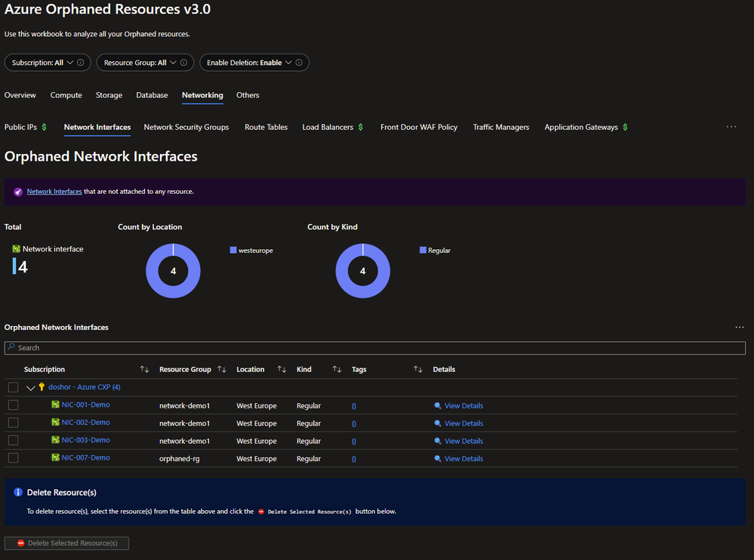Collapse the doshor - Azure CXP group chevron
754x560 pixels.
tap(31, 388)
